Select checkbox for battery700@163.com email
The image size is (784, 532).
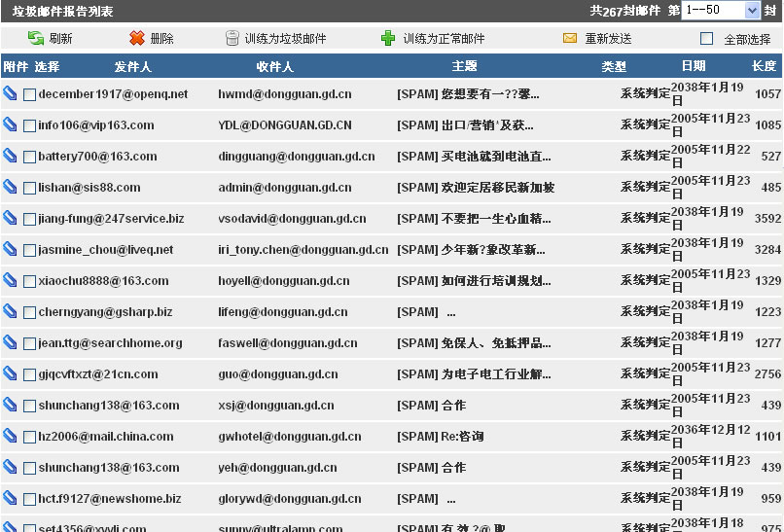29,157
